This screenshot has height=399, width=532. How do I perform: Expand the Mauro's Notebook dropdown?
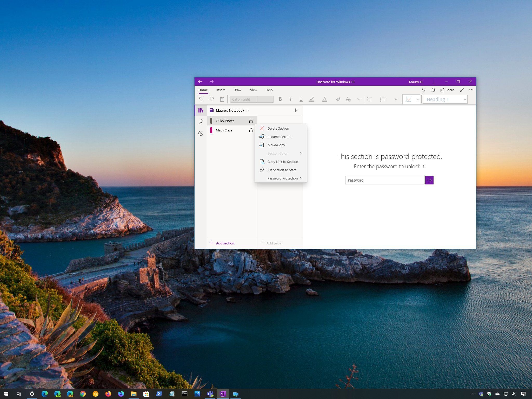(x=247, y=110)
